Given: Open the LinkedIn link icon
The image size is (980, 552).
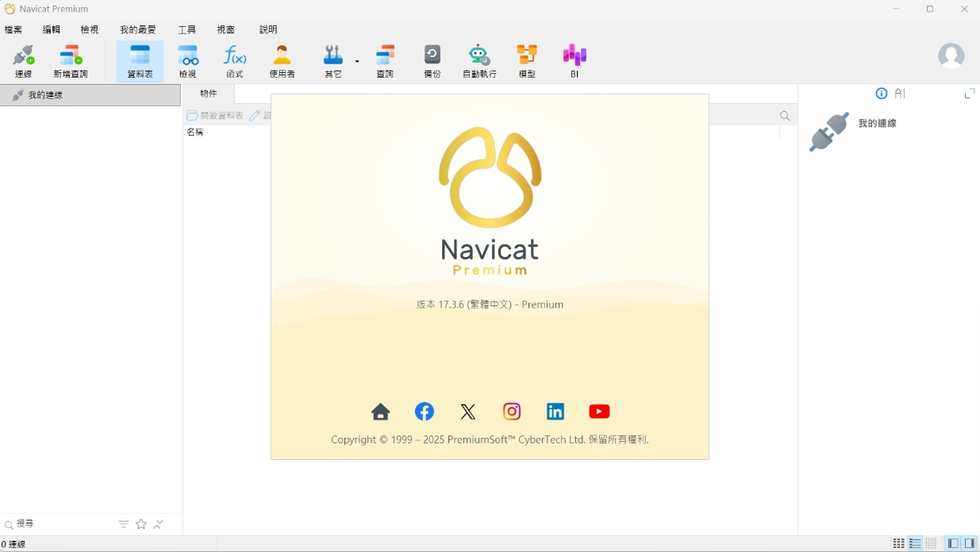Looking at the screenshot, I should pyautogui.click(x=555, y=412).
